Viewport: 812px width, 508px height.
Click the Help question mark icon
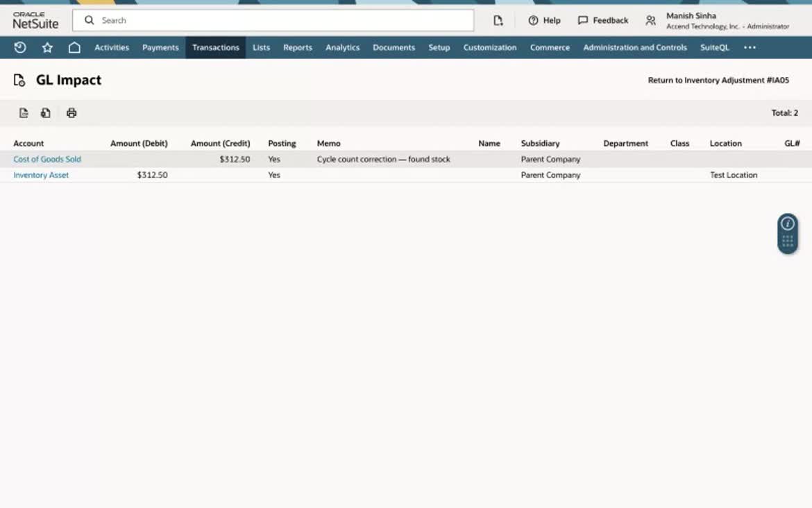(x=533, y=20)
